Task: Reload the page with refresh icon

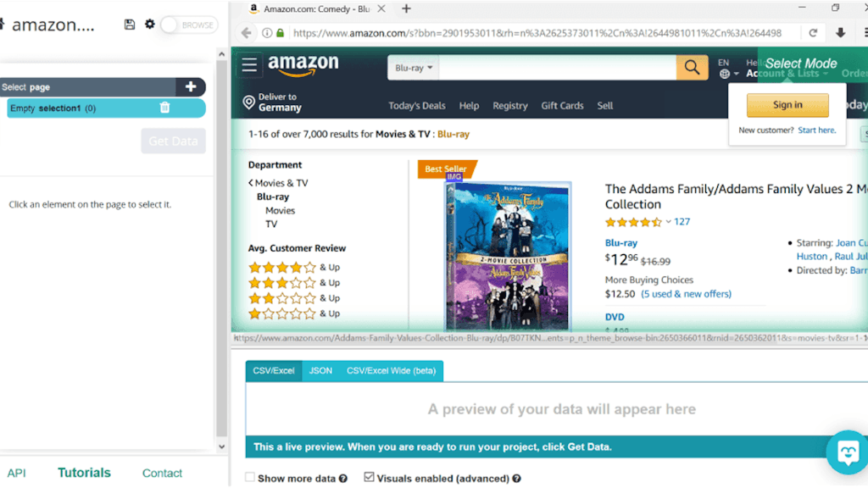Action: pyautogui.click(x=813, y=33)
